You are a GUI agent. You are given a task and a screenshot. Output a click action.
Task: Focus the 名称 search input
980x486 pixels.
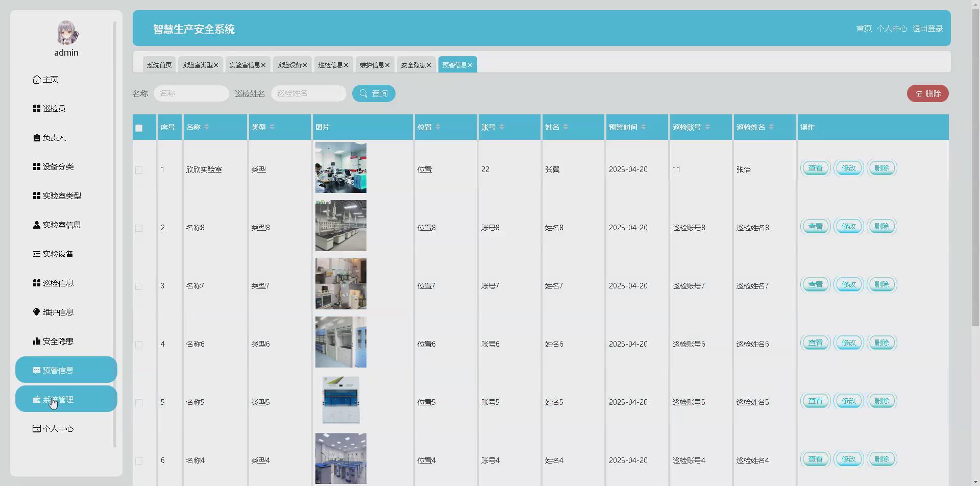pos(191,93)
